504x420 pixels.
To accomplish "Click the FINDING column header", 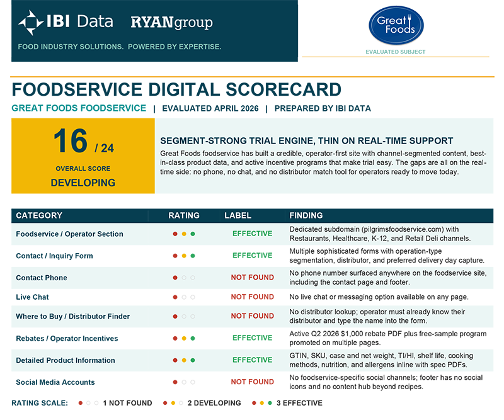I will 306,215.
